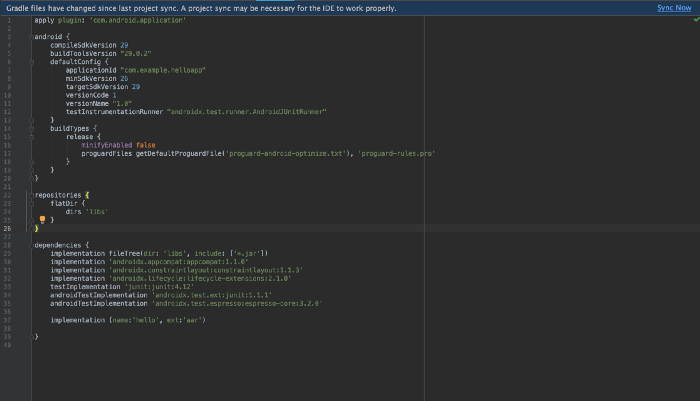Collapse the buildTypes block fold marker
This screenshot has height=401, width=700.
pyautogui.click(x=31, y=129)
